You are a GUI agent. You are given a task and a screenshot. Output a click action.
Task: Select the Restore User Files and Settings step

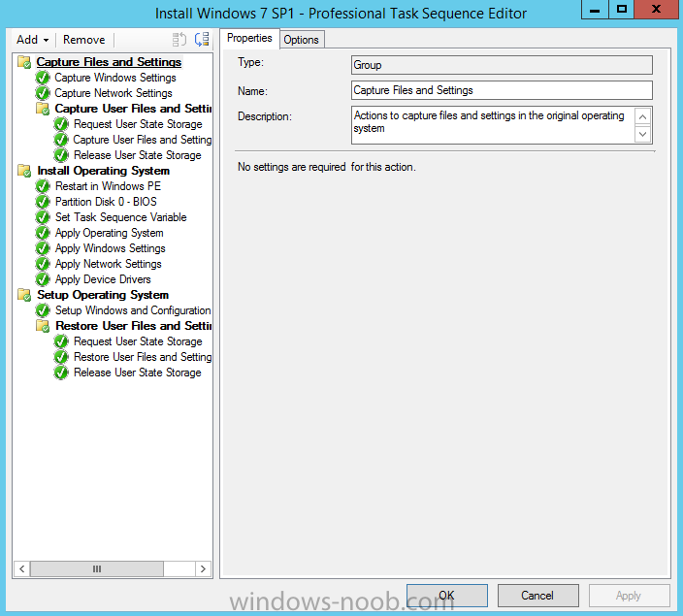click(143, 357)
